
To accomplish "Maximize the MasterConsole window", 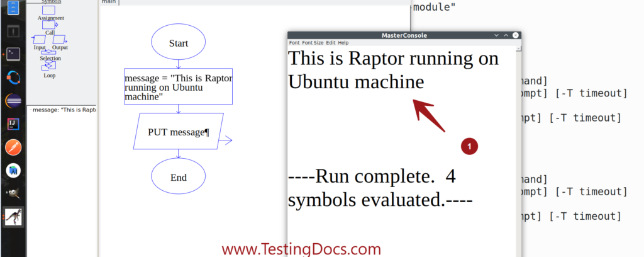I will point(506,35).
